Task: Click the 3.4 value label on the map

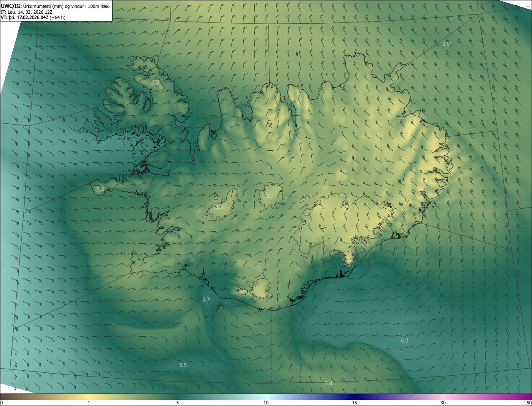Action: (x=328, y=383)
